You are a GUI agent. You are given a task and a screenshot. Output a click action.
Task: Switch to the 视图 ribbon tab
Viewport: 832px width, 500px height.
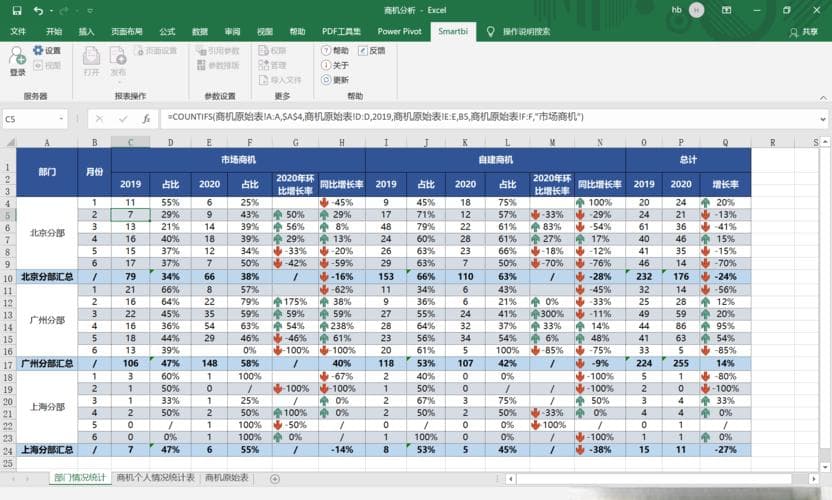(265, 32)
